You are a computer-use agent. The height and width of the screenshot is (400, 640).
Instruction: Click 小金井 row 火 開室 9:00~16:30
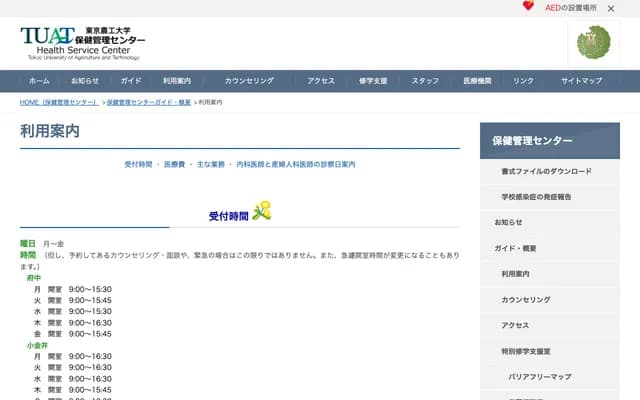tap(73, 367)
